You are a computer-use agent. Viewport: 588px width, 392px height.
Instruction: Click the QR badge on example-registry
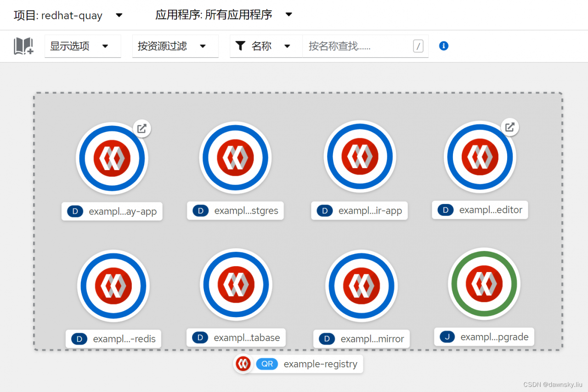point(267,364)
